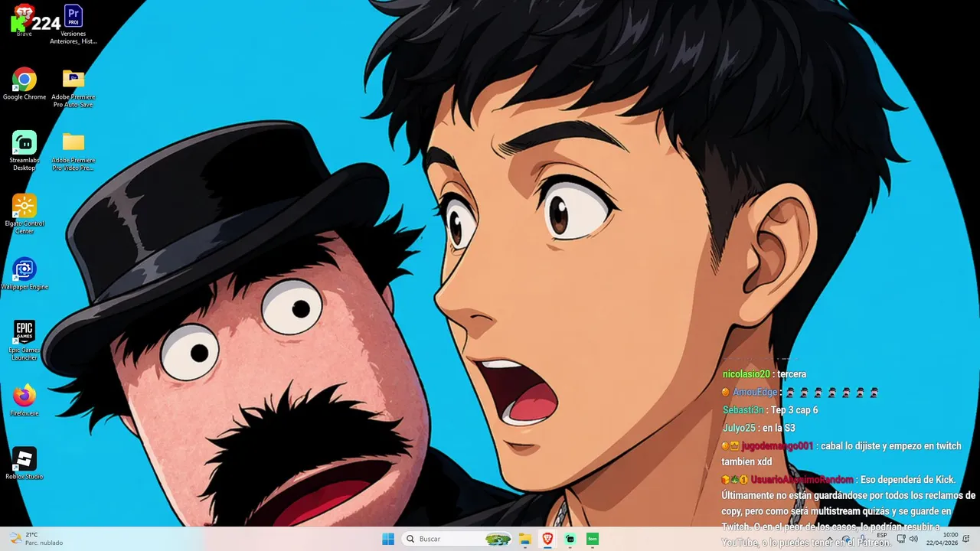The width and height of the screenshot is (980, 551).
Task: Click the search highlight image in the search box
Action: (498, 539)
